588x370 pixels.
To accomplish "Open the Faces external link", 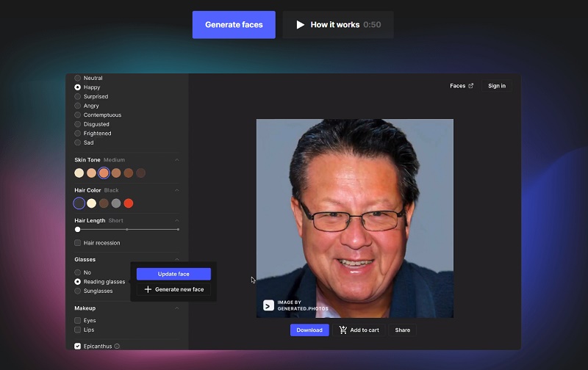I will [462, 86].
